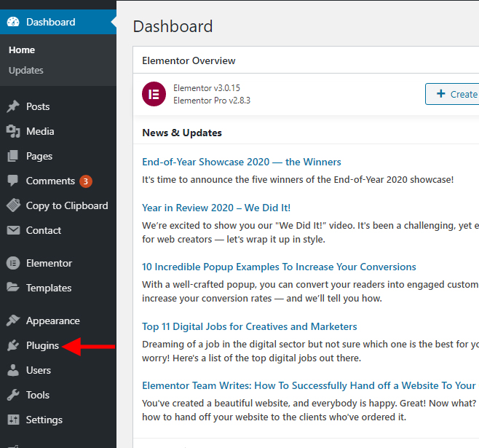This screenshot has width=479, height=448.
Task: Open Year in Review 2020 article link
Action: pyautogui.click(x=216, y=208)
